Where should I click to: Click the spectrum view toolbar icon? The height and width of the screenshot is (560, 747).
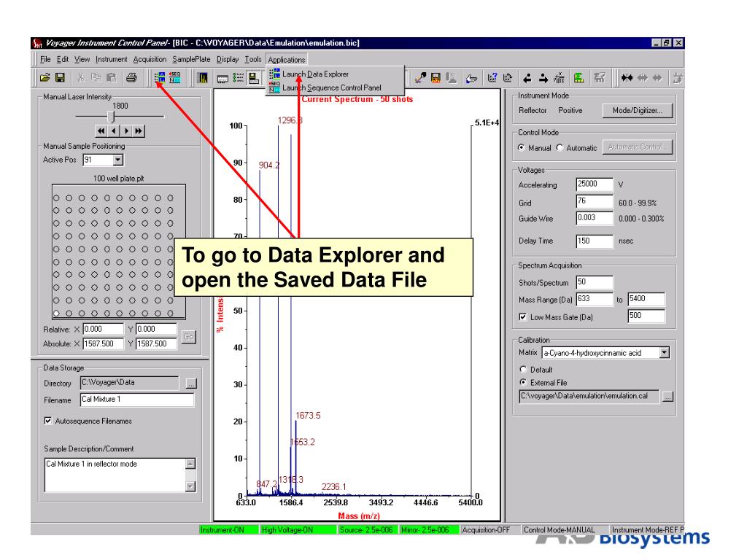(203, 77)
